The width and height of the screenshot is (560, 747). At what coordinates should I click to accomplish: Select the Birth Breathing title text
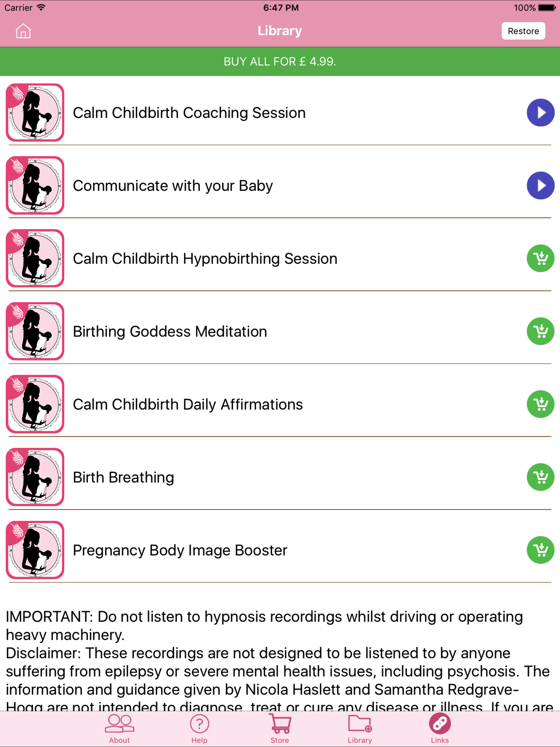click(x=123, y=477)
